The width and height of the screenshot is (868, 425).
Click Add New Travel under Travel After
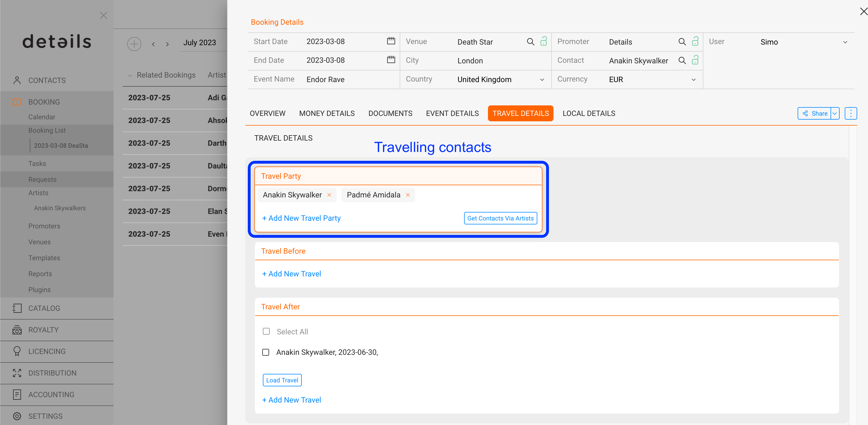292,400
